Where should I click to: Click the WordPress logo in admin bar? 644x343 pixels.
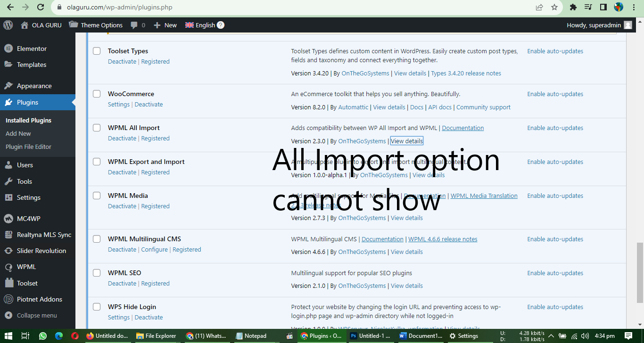point(8,25)
